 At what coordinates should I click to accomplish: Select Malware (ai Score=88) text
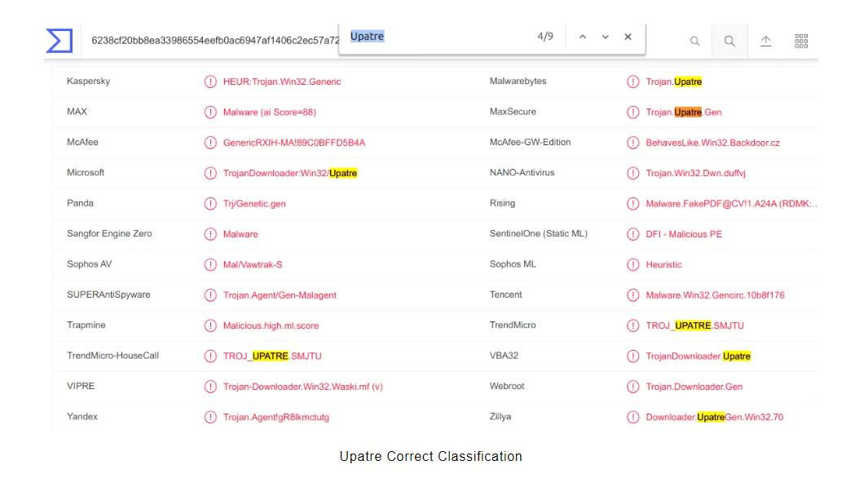pos(270,112)
